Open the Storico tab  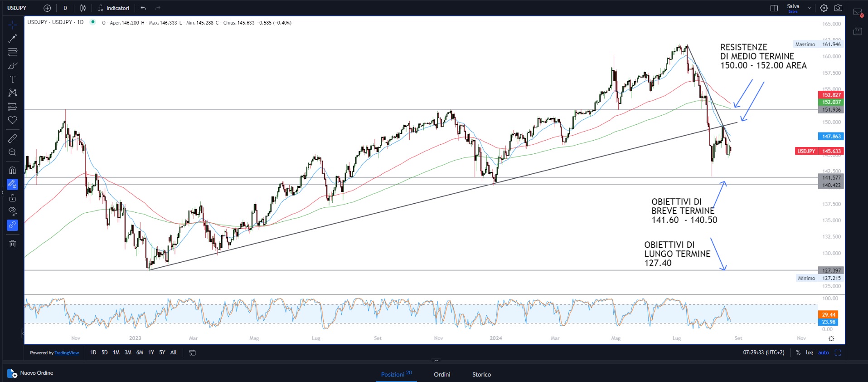coord(481,374)
